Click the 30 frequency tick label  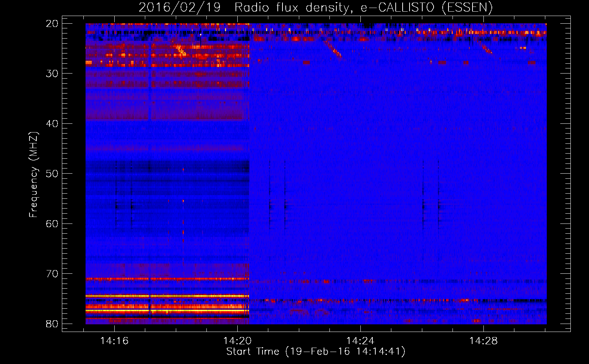[x=52, y=74]
